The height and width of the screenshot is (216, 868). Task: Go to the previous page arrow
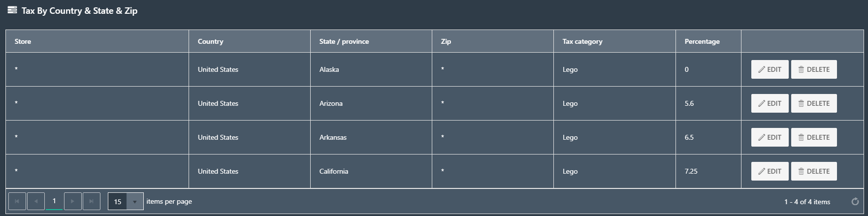(x=36, y=201)
